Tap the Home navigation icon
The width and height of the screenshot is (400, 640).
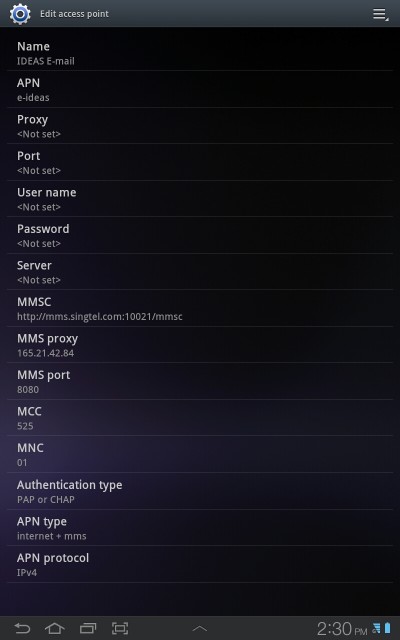tap(55, 628)
